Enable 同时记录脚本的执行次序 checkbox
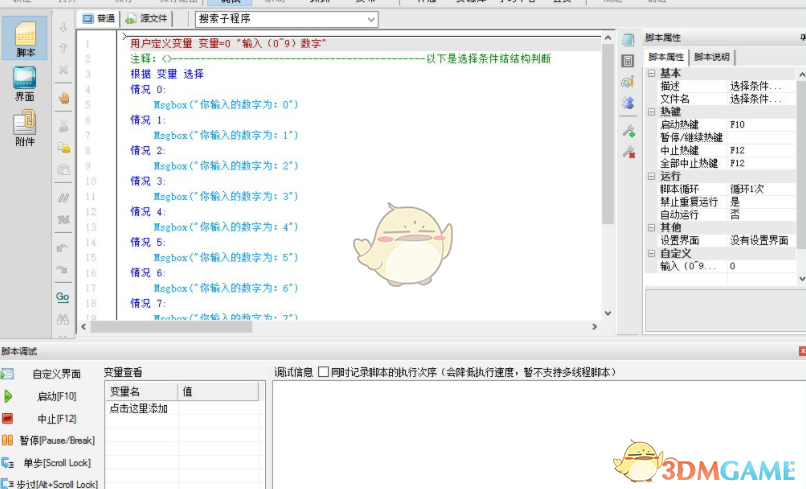The width and height of the screenshot is (806, 489). 323,372
